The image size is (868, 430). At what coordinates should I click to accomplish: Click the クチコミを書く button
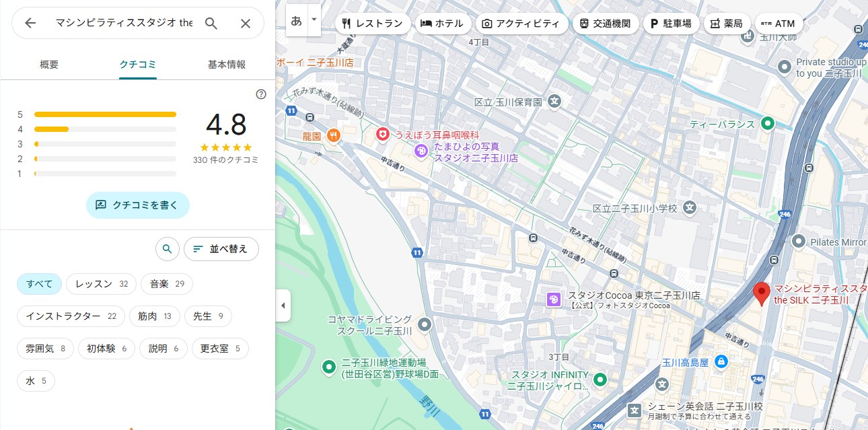point(138,205)
